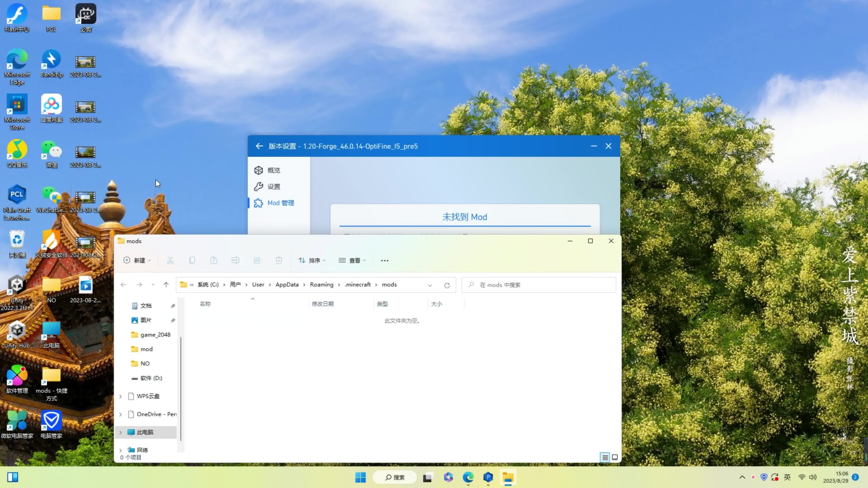
Task: Open the three-dots more options menu
Action: point(384,261)
